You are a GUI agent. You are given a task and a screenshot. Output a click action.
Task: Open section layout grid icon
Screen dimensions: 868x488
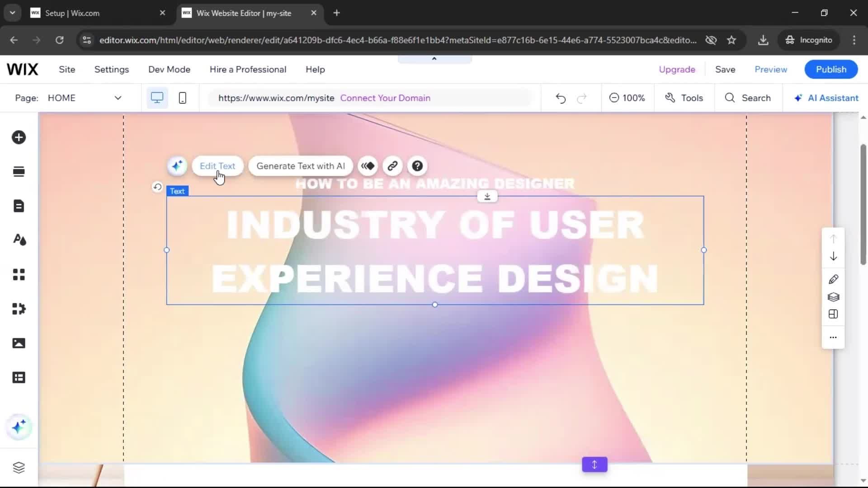pos(833,314)
